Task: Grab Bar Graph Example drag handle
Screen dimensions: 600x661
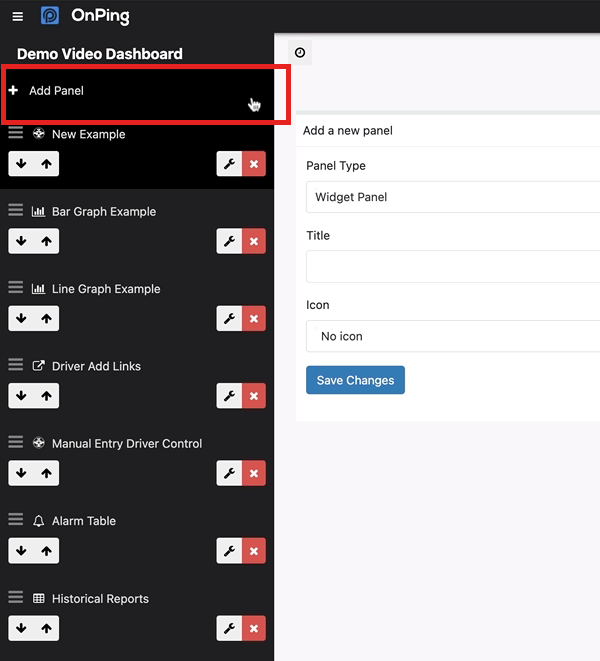Action: 16,210
